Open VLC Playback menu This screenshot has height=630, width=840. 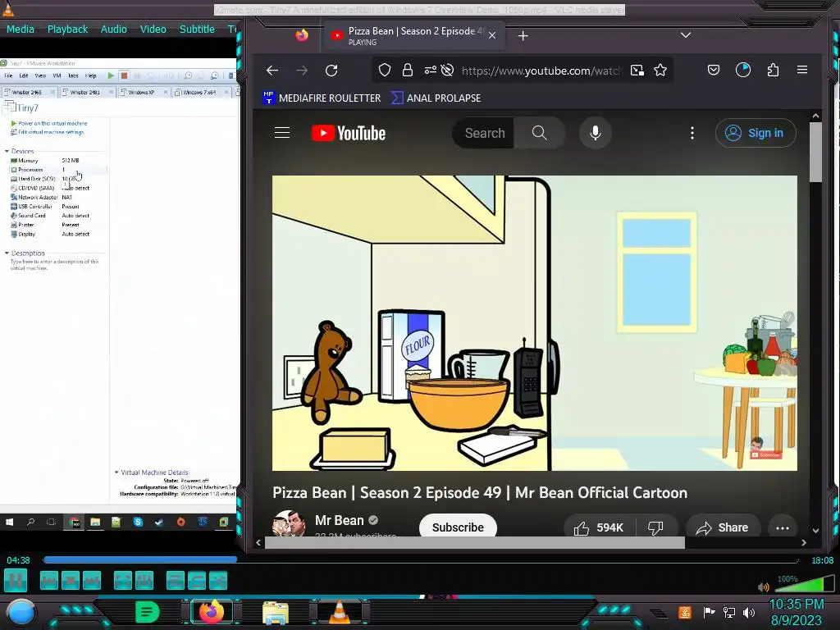pyautogui.click(x=67, y=29)
